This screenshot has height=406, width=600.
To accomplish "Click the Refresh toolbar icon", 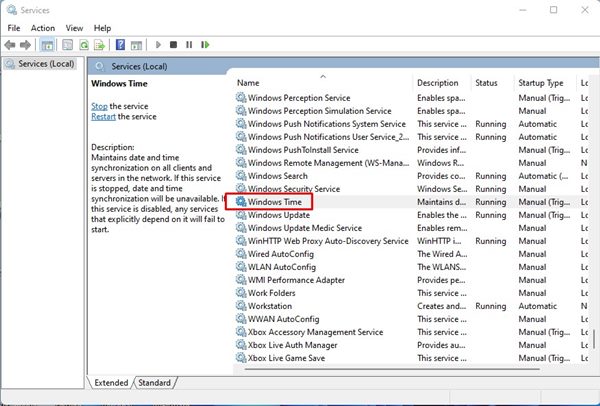I will (x=84, y=45).
